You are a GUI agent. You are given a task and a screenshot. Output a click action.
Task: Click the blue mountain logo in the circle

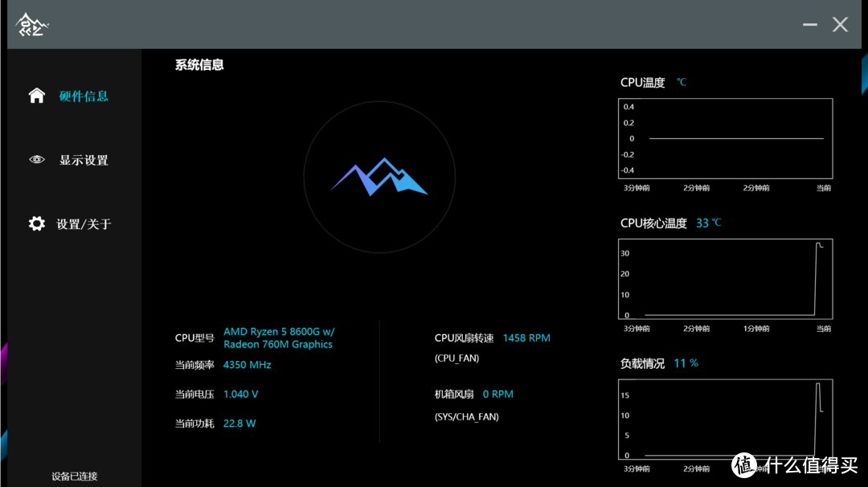pyautogui.click(x=379, y=177)
